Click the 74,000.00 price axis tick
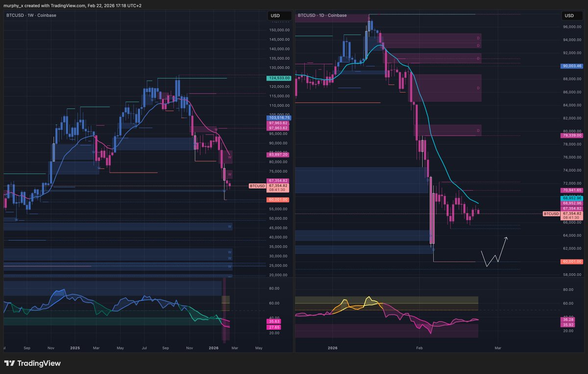588x374 pixels. 573,170
